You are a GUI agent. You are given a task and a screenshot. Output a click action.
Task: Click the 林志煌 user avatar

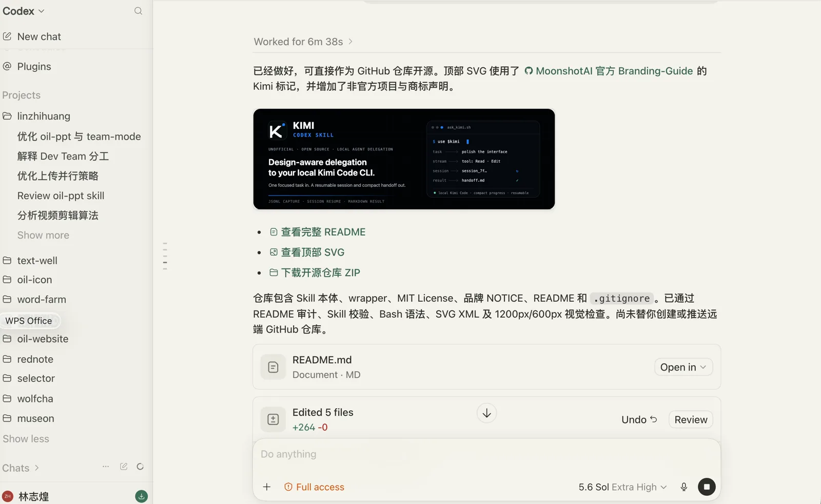[x=8, y=496]
